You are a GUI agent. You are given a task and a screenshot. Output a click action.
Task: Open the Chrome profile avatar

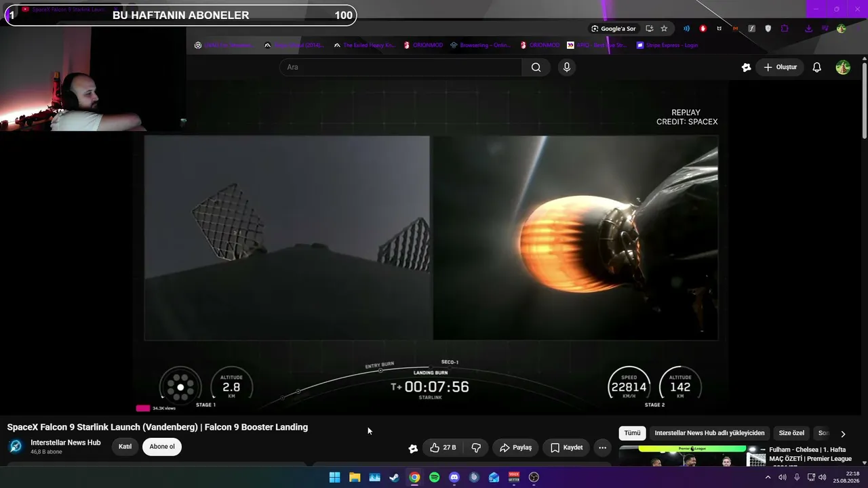[x=841, y=28]
